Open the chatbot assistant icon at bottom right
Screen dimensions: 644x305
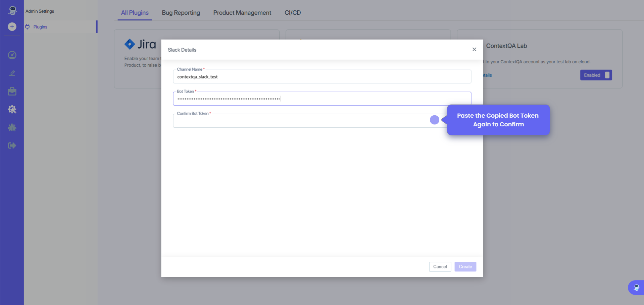(x=636, y=288)
